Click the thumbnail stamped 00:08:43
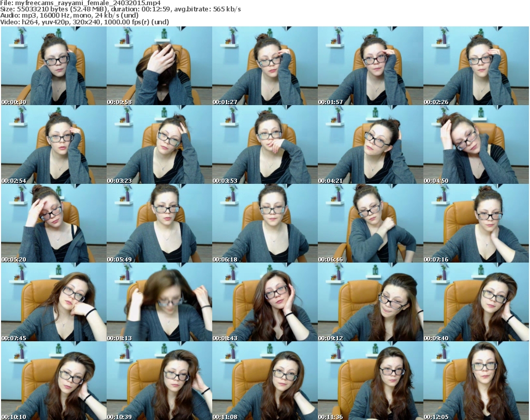Screen dimensions: 530x420 (265, 302)
